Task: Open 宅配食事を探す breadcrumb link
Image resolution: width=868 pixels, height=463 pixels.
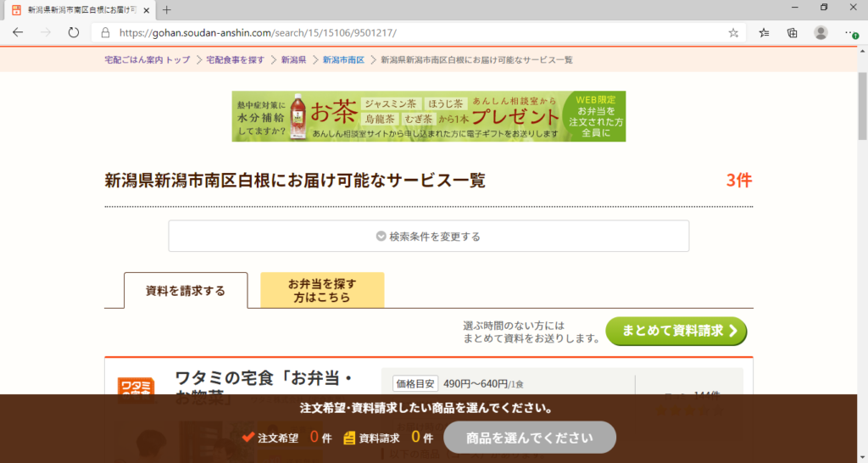Action: pos(236,60)
